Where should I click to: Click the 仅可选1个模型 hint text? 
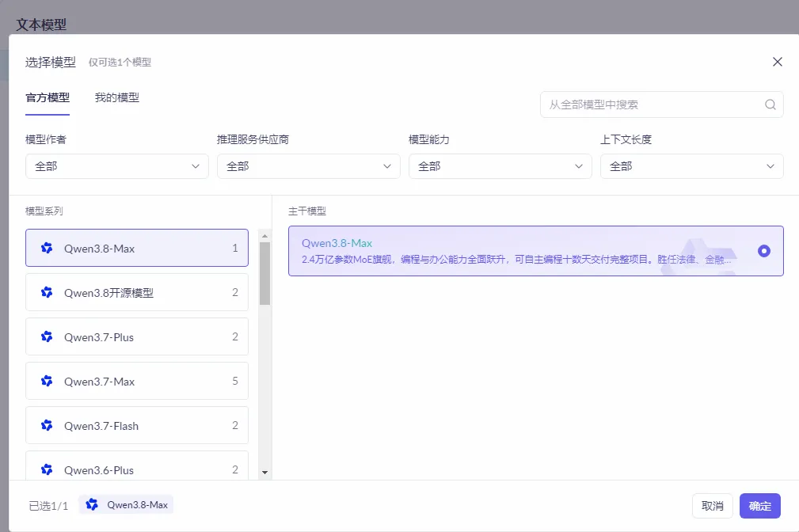120,63
